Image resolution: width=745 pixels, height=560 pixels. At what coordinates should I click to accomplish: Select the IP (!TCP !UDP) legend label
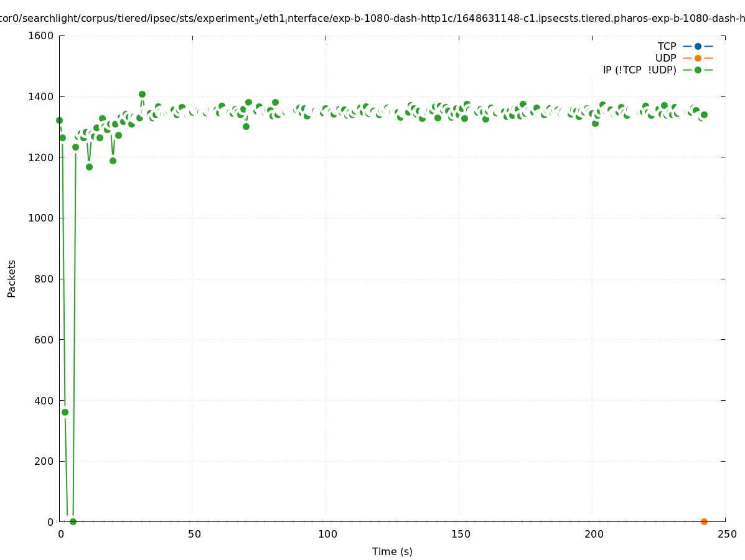[x=639, y=70]
